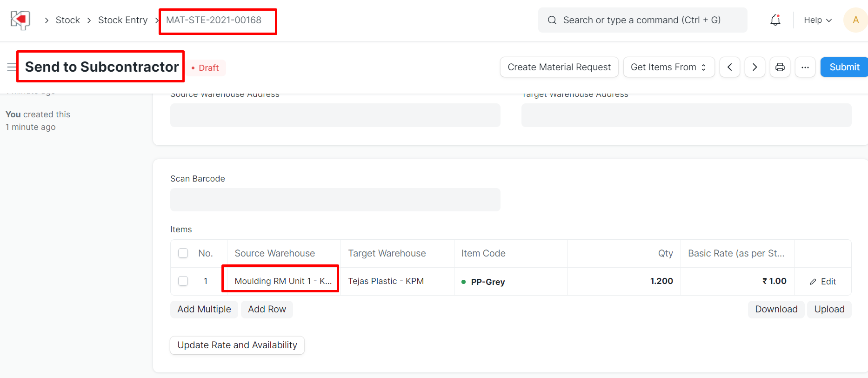Screen dimensions: 868x378
Task: Check the row 1 checkbox in Items
Action: [183, 281]
